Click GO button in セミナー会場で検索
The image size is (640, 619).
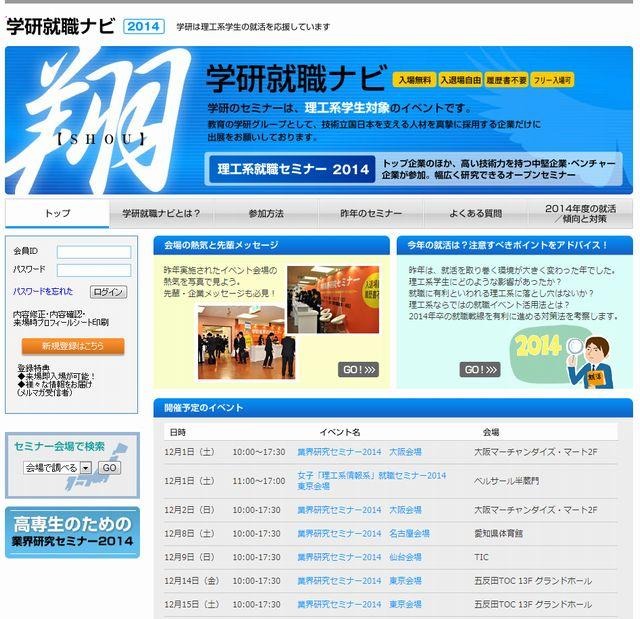click(109, 468)
